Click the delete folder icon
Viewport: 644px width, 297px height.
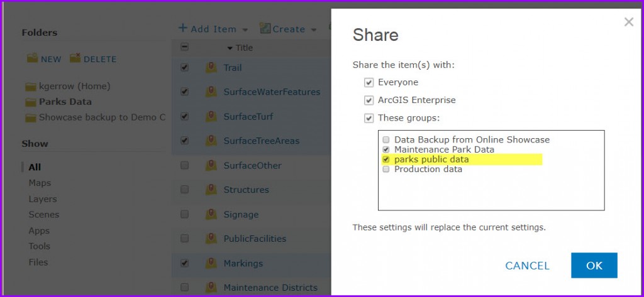75,58
